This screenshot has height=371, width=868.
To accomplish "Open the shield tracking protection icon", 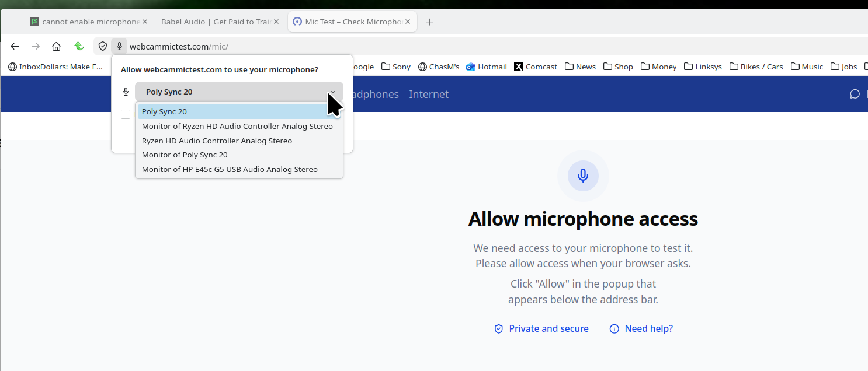I will (103, 46).
